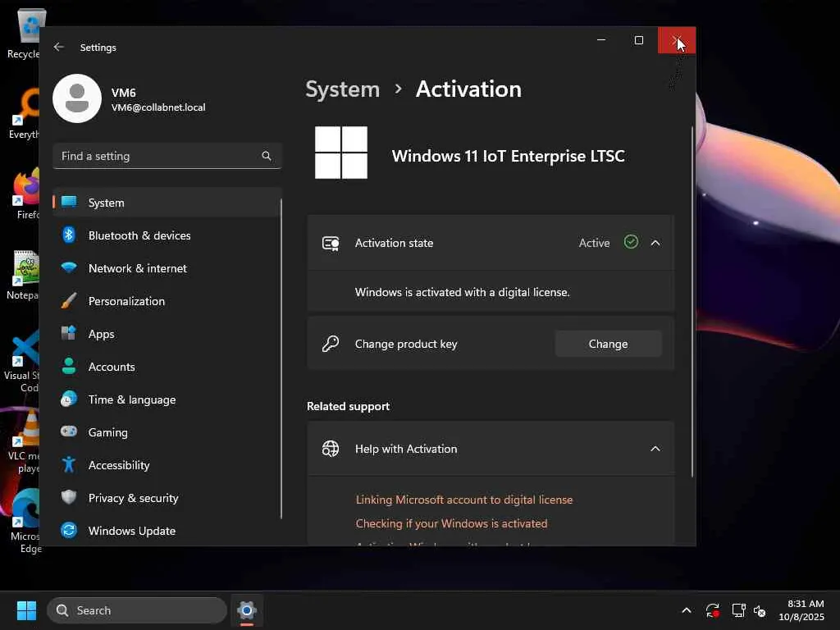Open Windows Update settings
The height and width of the screenshot is (630, 840).
[167, 531]
